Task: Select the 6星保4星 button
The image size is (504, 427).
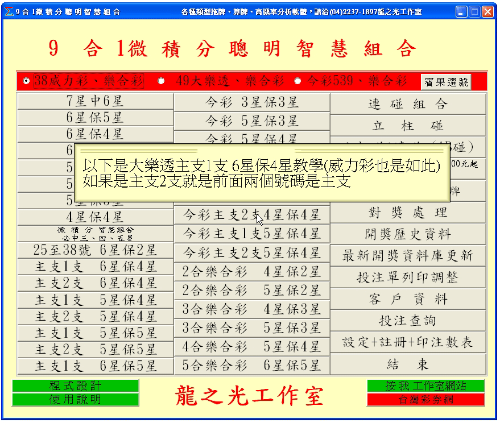Action: (x=96, y=134)
